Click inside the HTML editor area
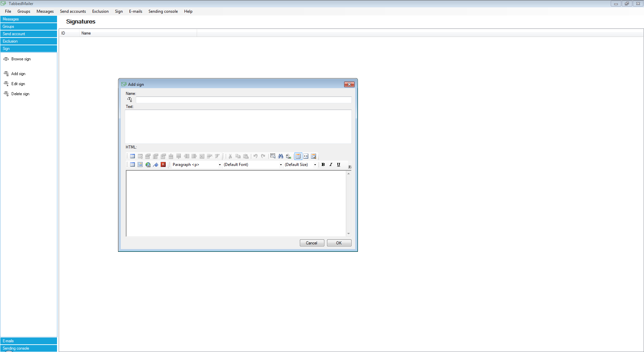Image resolution: width=644 pixels, height=352 pixels. coord(236,203)
